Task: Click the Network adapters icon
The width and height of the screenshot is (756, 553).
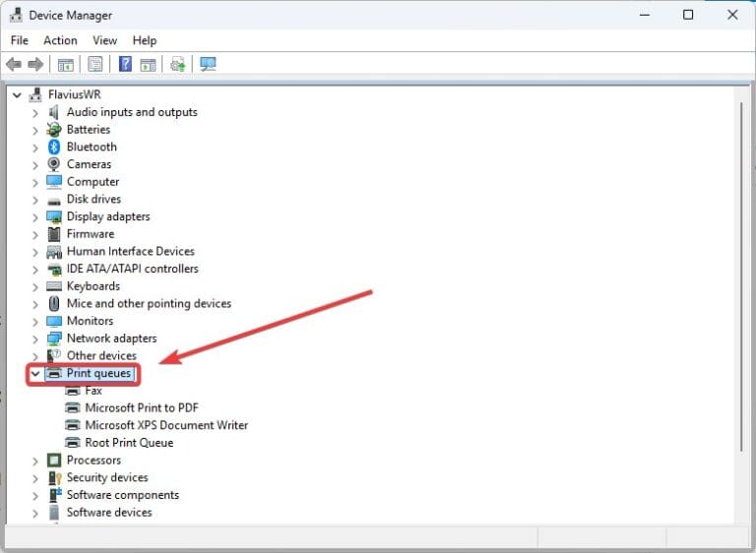Action: click(x=54, y=338)
